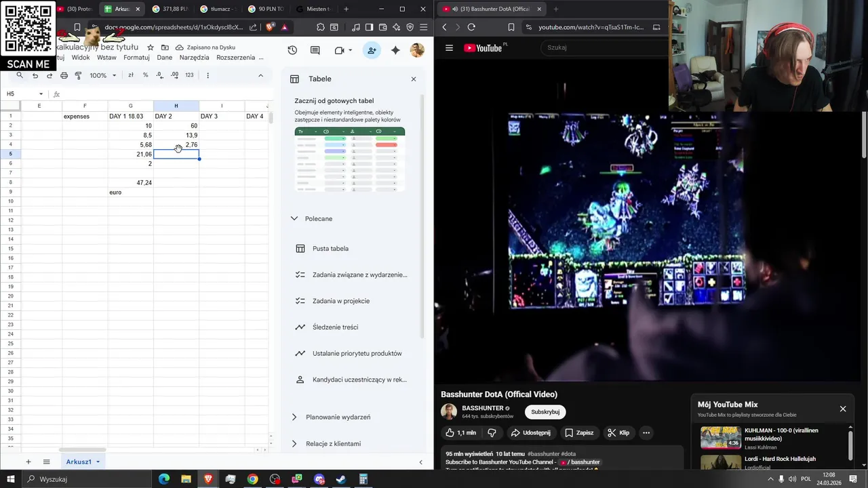Open the YouTube hamburger guide menu
The height and width of the screenshot is (488, 868).
point(449,47)
